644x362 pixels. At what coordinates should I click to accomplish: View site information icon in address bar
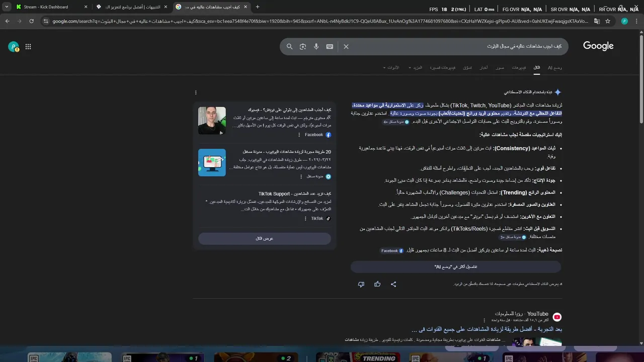(x=46, y=21)
